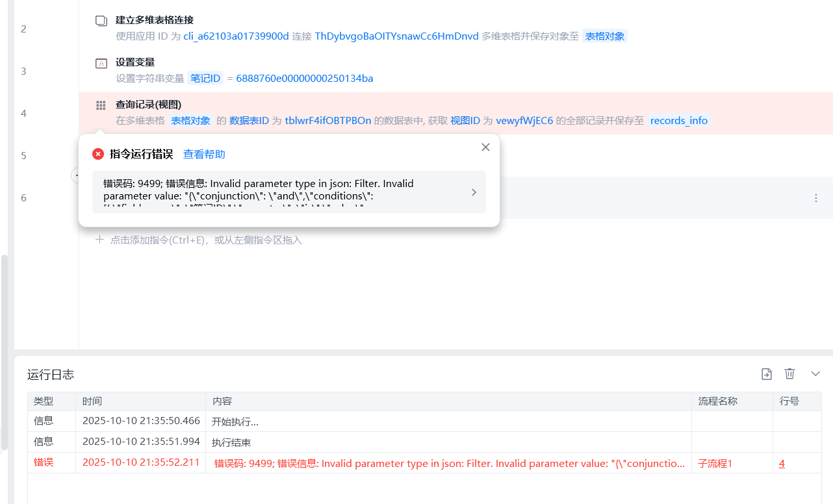Image resolution: width=833 pixels, height=504 pixels.
Task: Click the 笔记ID variable tag
Action: point(205,79)
